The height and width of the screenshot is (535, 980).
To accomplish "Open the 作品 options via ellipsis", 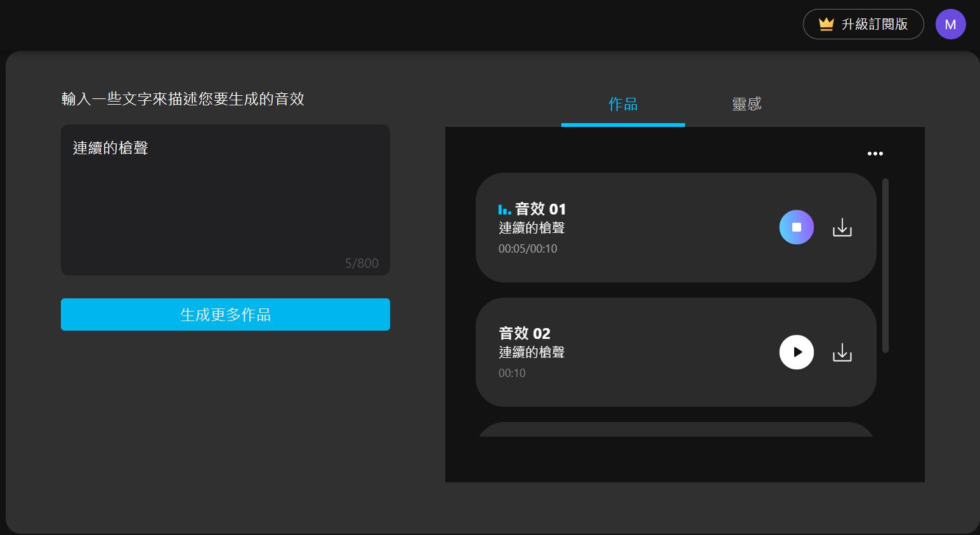I will point(875,153).
